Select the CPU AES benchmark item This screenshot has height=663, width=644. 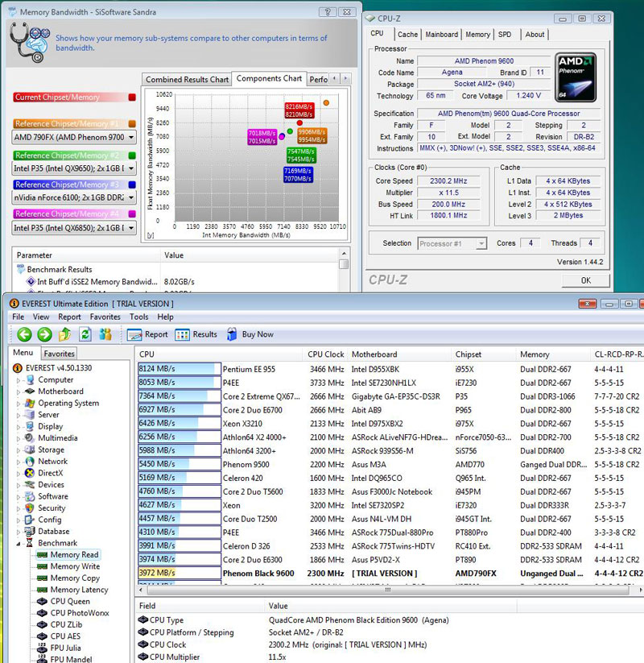[x=59, y=636]
